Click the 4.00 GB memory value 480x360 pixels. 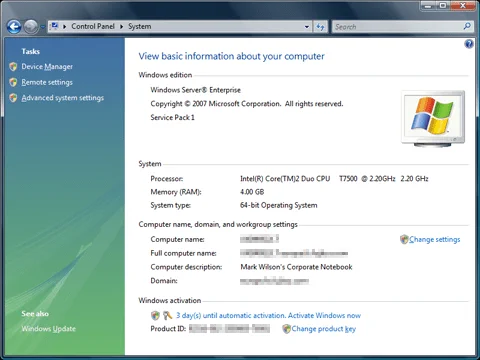252,192
